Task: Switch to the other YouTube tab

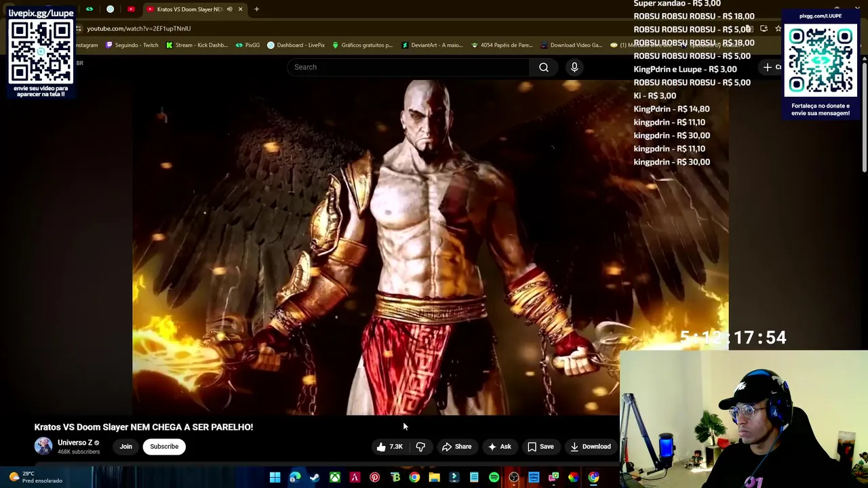Action: 131,9
